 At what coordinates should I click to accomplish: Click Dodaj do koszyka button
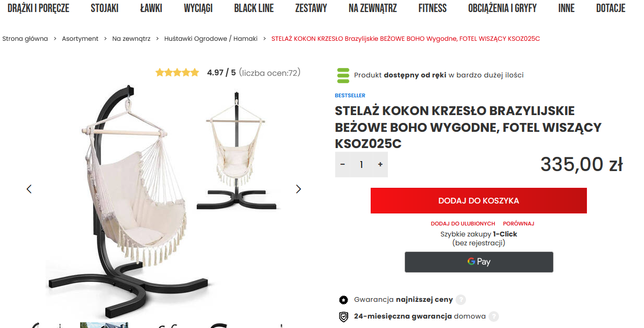click(479, 201)
